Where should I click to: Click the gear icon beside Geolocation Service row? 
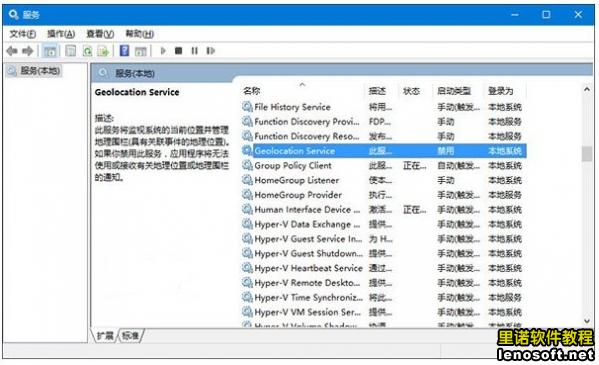coord(248,151)
